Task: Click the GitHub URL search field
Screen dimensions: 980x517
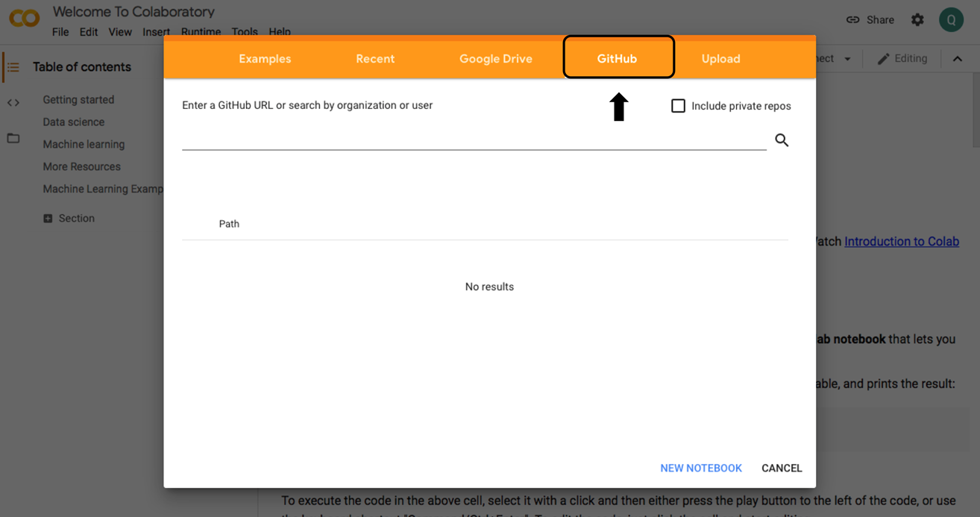Action: (x=474, y=140)
